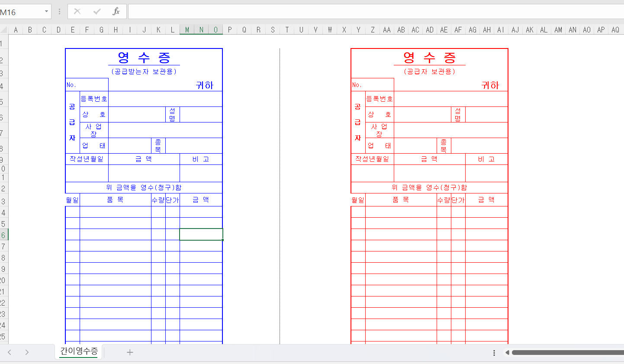
Task: Click the blue 사업장 label
Action: coord(94,130)
